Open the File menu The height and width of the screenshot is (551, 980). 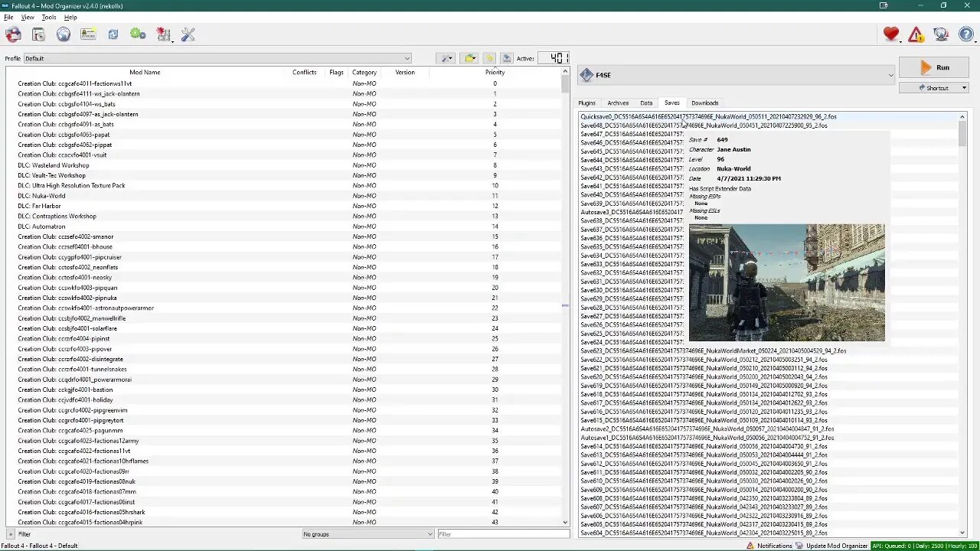[8, 17]
